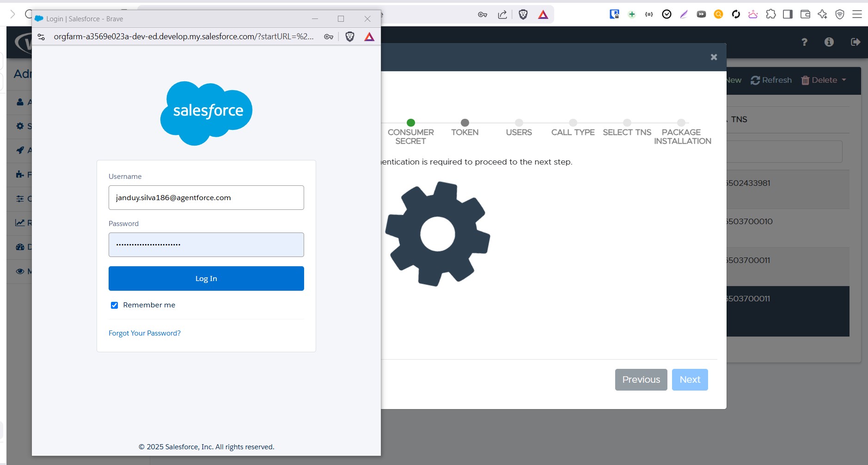The width and height of the screenshot is (868, 465).
Task: Click the key icon in the address bar
Action: tap(328, 37)
